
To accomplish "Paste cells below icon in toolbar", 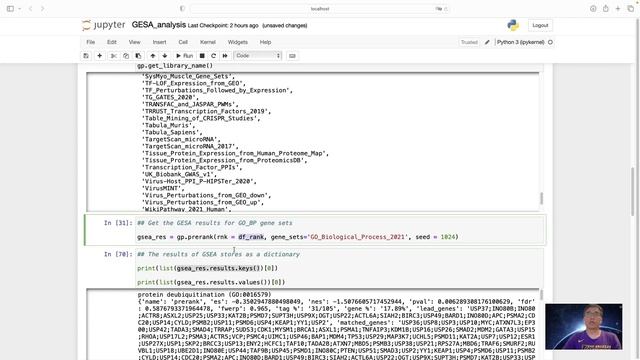I will point(138,56).
